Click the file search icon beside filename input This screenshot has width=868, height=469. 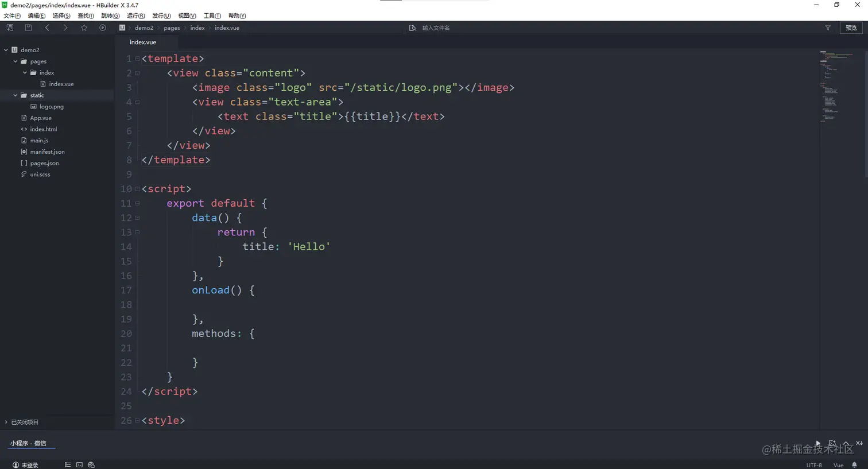(412, 28)
